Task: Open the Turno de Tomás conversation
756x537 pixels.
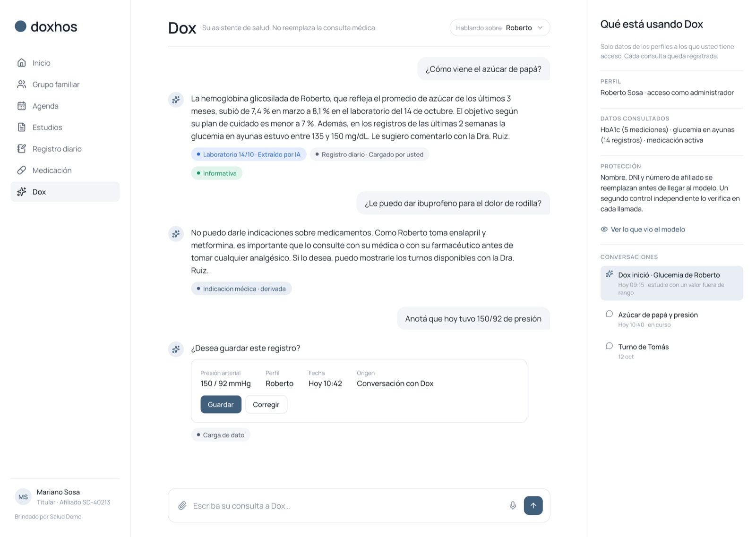Action: (671, 351)
